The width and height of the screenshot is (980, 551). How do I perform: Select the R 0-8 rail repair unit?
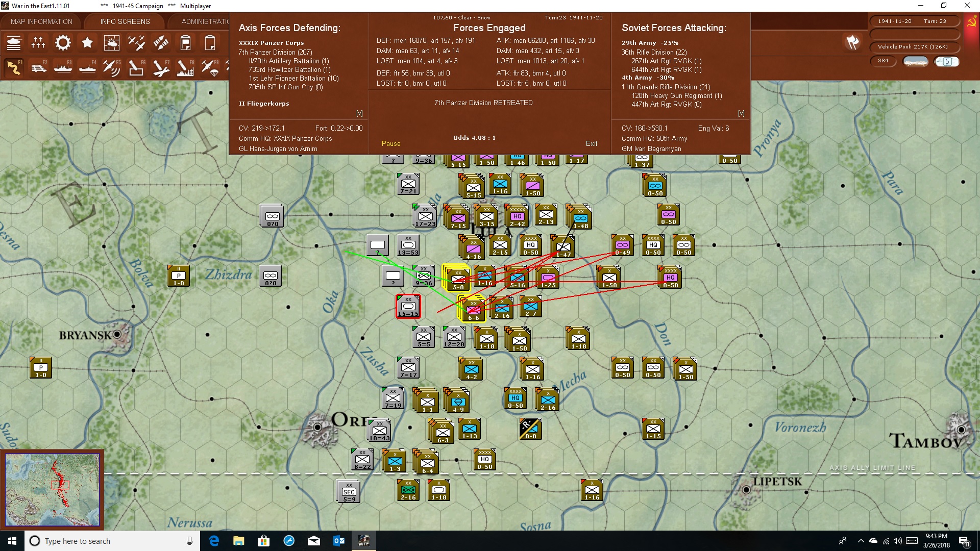click(530, 429)
